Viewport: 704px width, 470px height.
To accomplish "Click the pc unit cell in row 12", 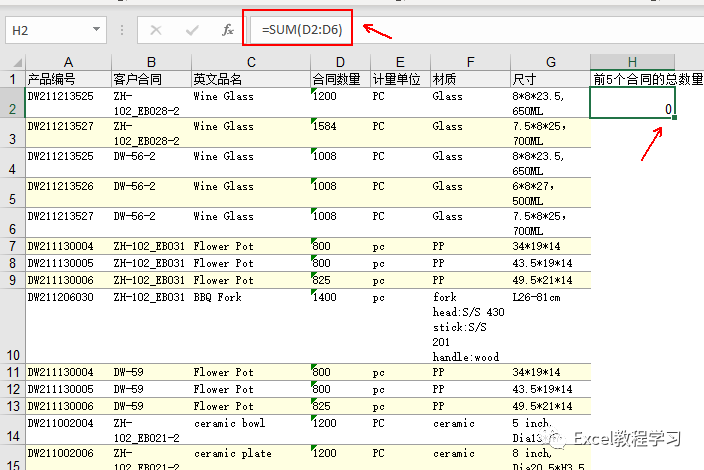I will click(x=400, y=389).
